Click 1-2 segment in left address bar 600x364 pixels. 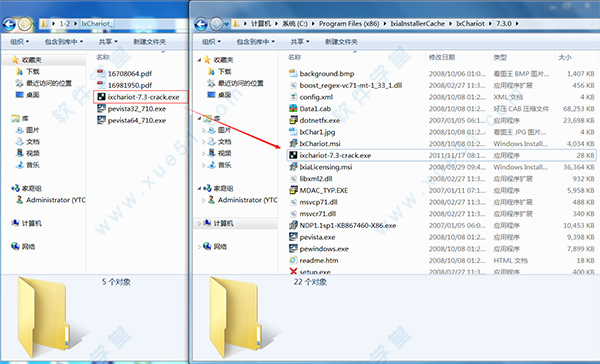[65, 24]
